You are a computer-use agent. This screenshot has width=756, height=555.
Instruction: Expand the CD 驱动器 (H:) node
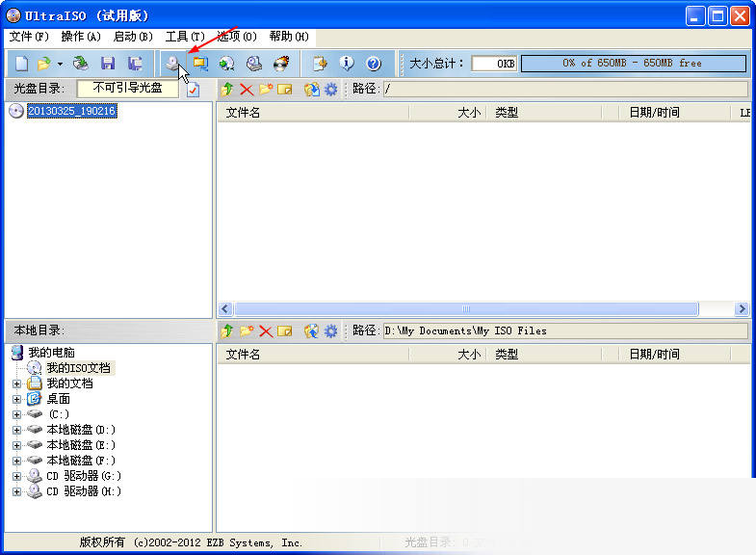pos(17,491)
